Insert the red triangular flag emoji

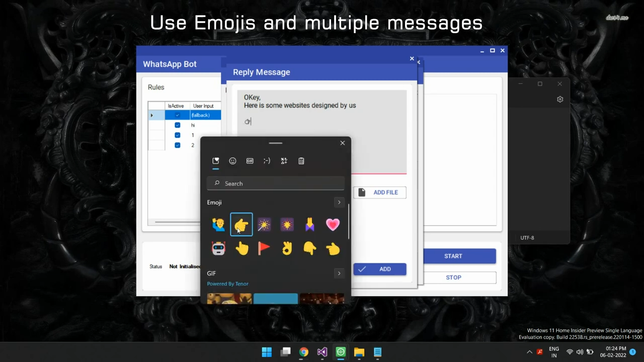[x=264, y=248]
